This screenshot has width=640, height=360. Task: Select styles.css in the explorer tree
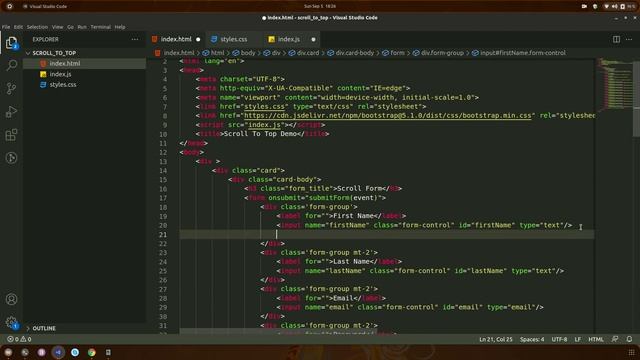(x=63, y=84)
